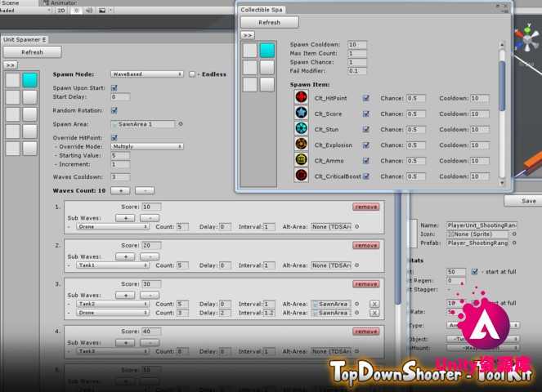Viewport: 542px width, 392px height.
Task: Disable the Clt_HitPoint spawn checkbox
Action: pos(365,98)
